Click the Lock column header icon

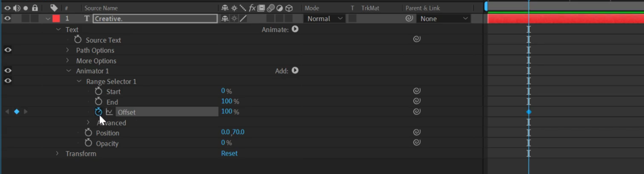pyautogui.click(x=35, y=8)
